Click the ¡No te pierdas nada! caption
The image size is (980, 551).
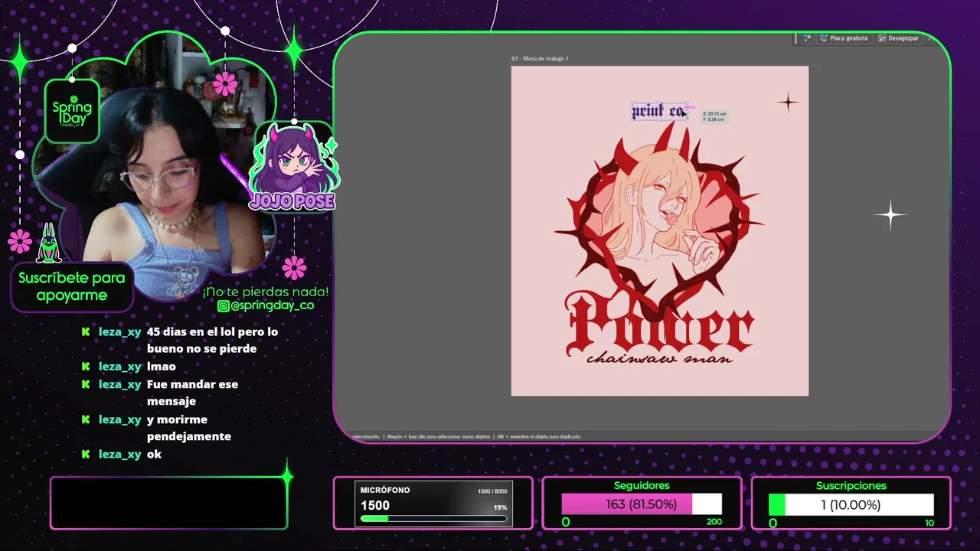(x=266, y=292)
